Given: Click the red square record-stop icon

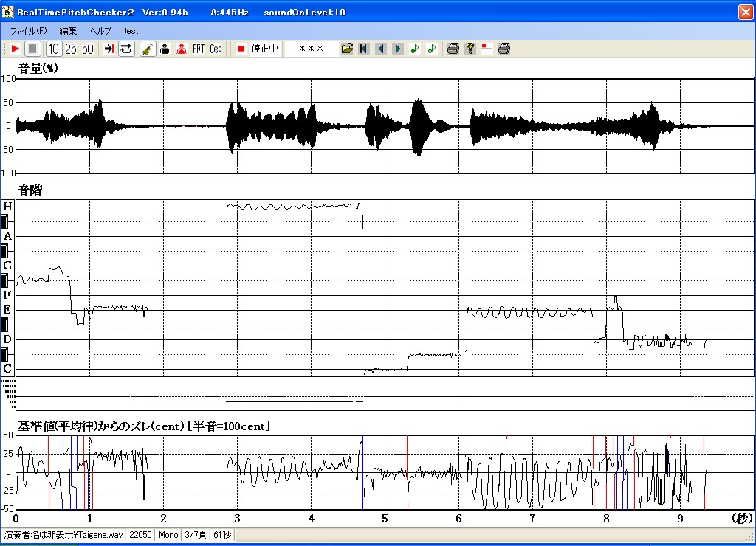Looking at the screenshot, I should 241,49.
